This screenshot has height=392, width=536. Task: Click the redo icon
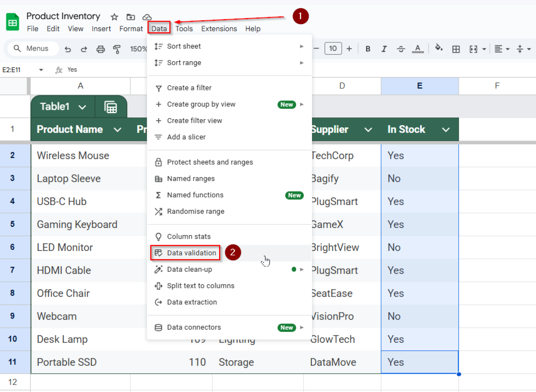[84, 49]
